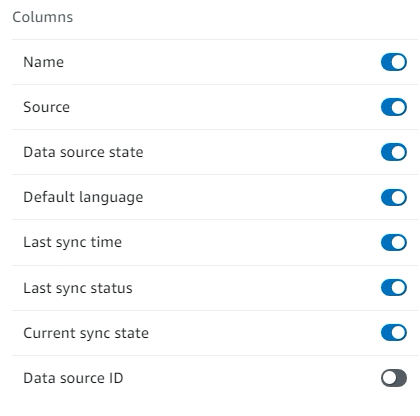The height and width of the screenshot is (416, 420).
Task: Click the Last sync time label
Action: pos(72,242)
